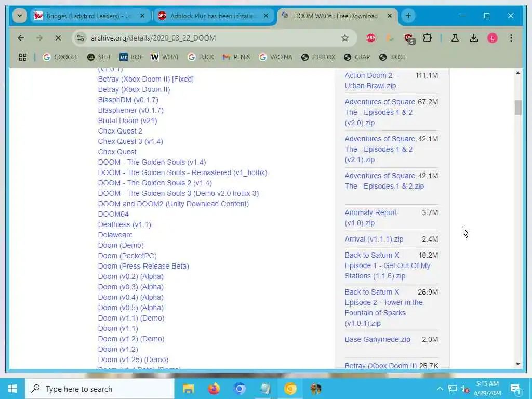Open the FIREFOX bookmark
The width and height of the screenshot is (532, 399).
(318, 57)
